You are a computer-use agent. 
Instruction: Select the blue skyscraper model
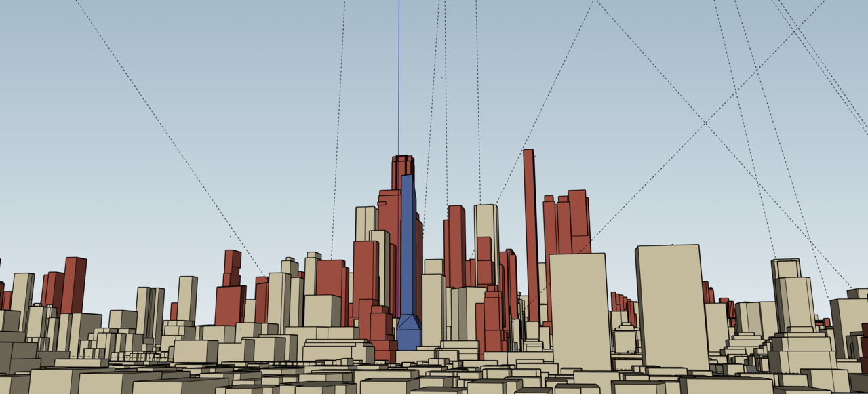pos(408,261)
